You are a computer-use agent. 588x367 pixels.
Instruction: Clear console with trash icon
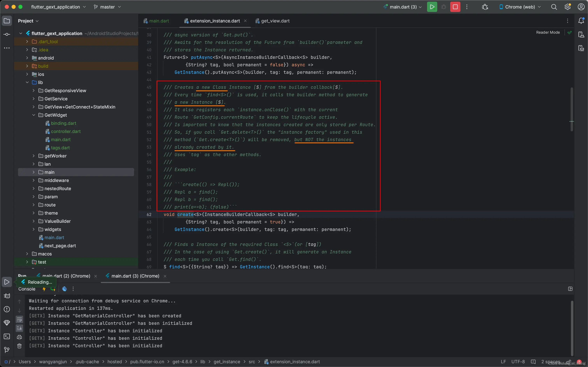pyautogui.click(x=19, y=346)
